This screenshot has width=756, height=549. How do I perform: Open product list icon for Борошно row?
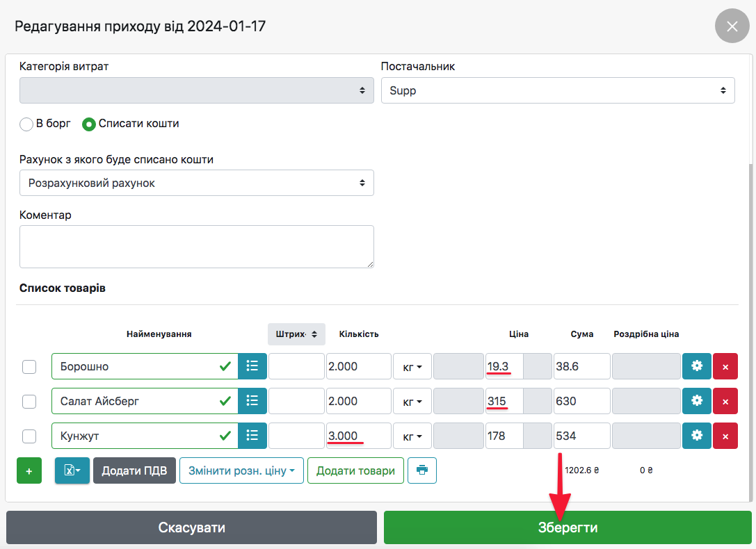252,366
